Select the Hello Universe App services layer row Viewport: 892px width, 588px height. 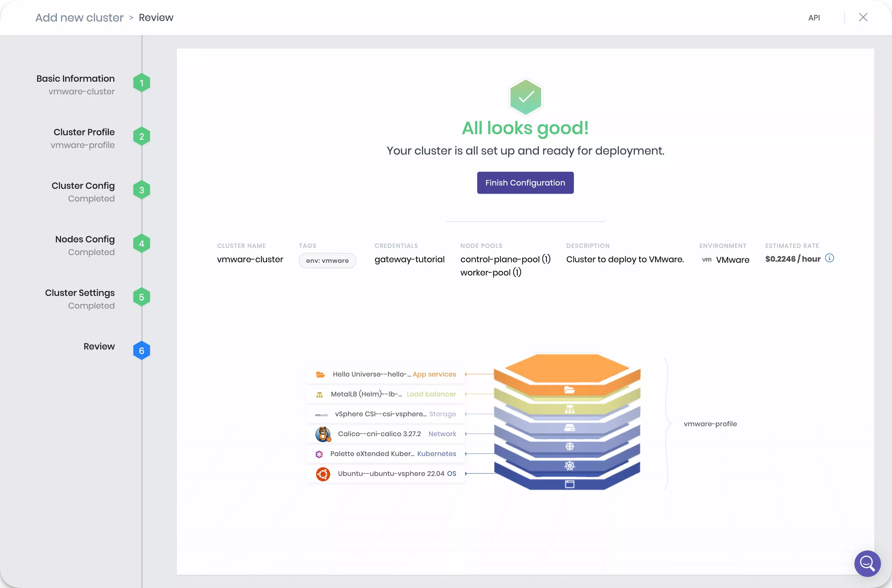[385, 374]
